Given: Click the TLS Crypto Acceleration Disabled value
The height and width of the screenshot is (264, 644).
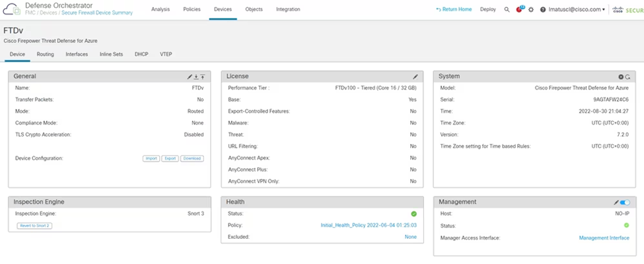Looking at the screenshot, I should tap(194, 134).
